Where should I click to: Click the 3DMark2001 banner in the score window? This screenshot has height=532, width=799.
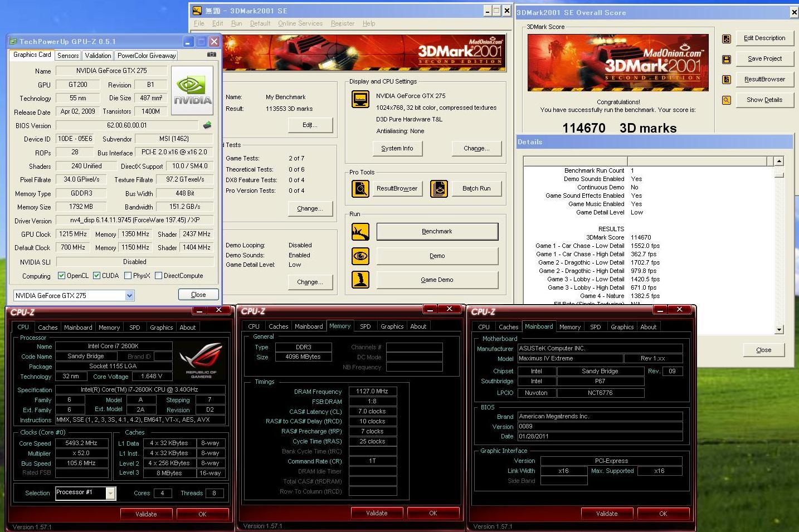point(618,62)
